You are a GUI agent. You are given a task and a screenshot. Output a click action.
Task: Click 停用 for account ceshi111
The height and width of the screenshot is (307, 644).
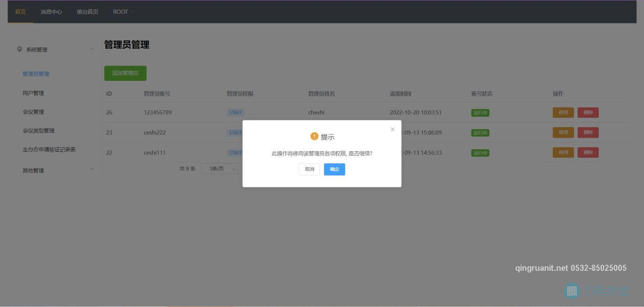[x=563, y=152]
